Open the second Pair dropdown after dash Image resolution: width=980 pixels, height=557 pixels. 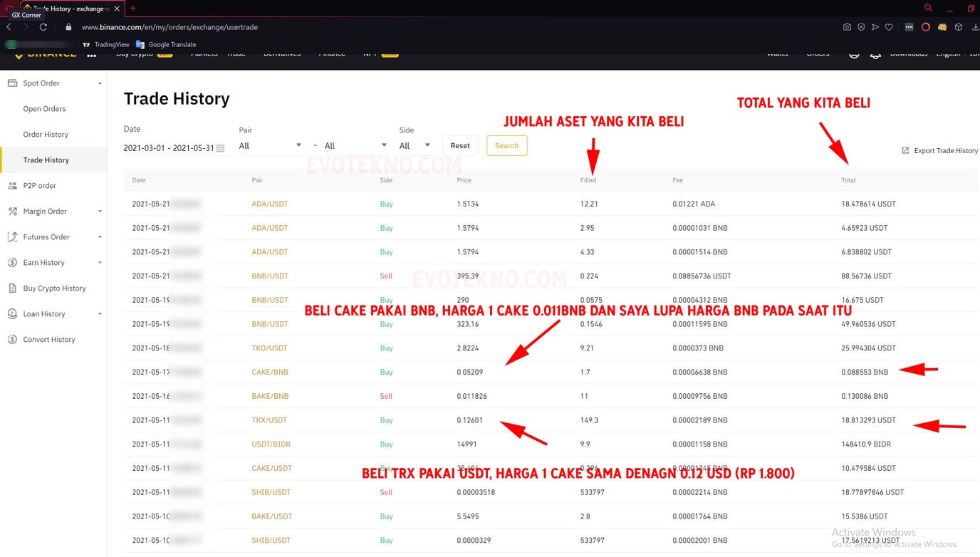(x=355, y=145)
